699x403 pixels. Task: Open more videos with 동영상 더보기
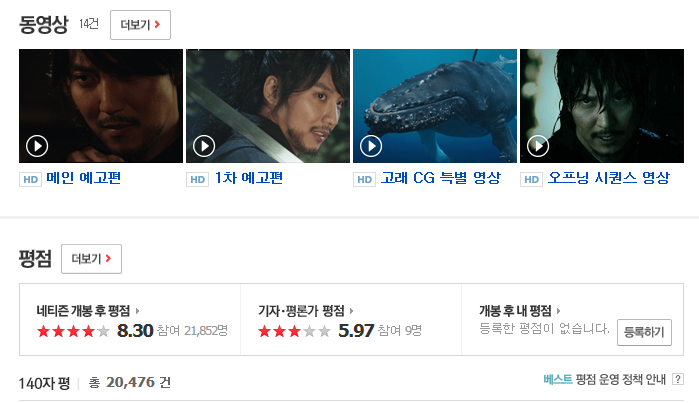tap(140, 25)
